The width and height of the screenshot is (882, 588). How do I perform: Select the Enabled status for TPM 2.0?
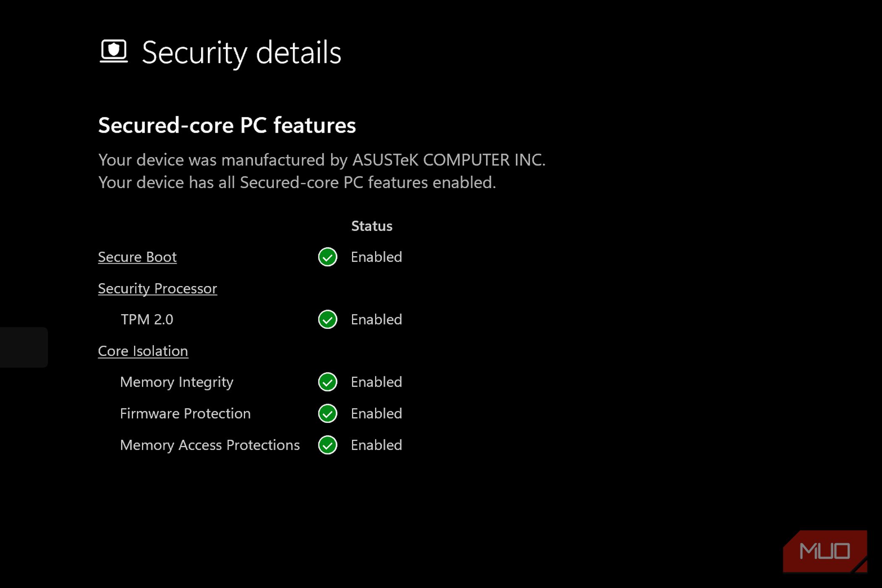point(376,320)
